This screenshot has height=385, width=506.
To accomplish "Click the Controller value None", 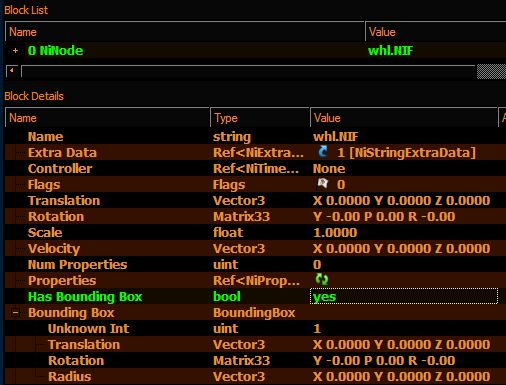I will (329, 169).
